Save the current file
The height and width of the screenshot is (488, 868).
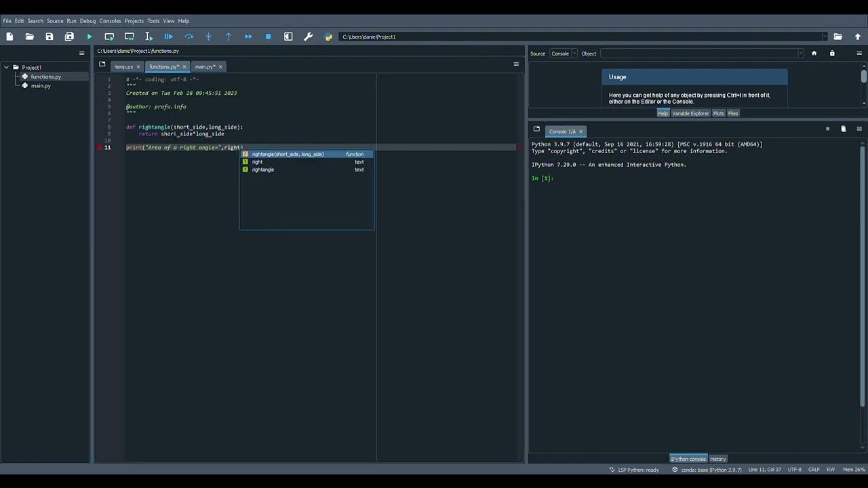coord(50,37)
